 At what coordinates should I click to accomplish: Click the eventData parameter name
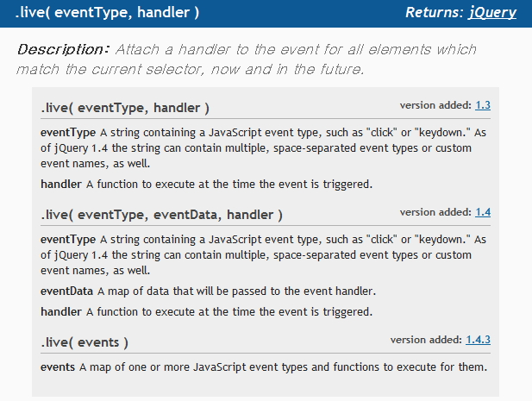[x=67, y=291]
